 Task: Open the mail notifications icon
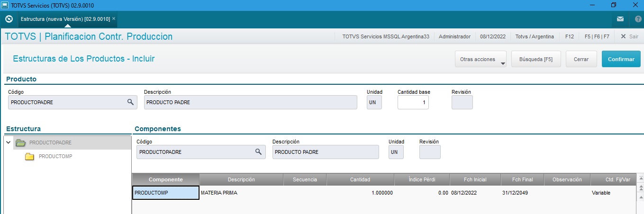[620, 19]
